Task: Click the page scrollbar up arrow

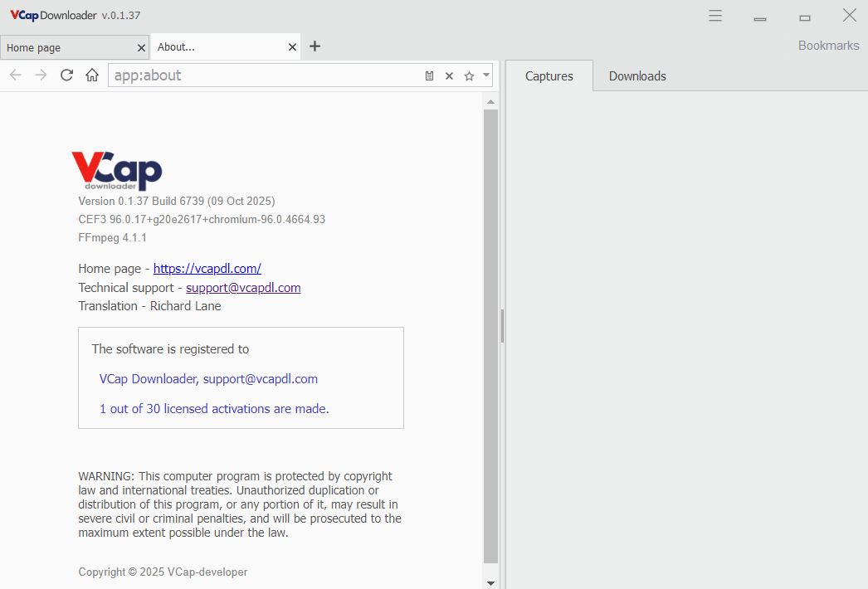Action: tap(490, 101)
